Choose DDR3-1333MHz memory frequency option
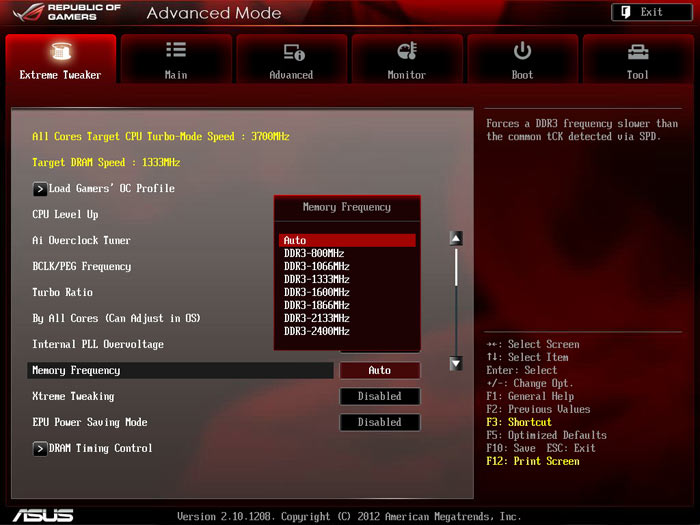The height and width of the screenshot is (525, 700). (317, 279)
